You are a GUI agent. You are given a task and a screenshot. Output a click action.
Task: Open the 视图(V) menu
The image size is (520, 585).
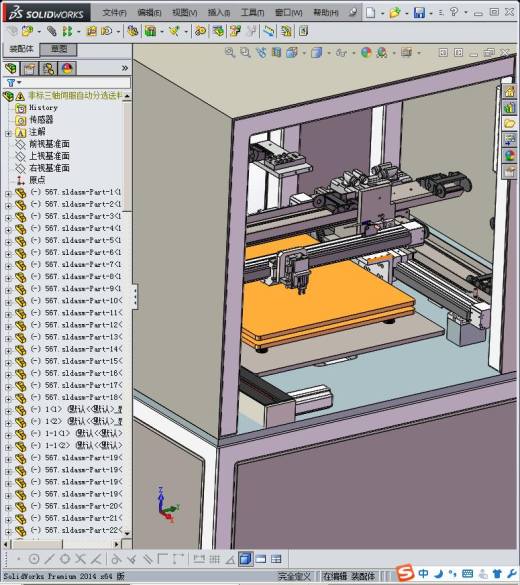pyautogui.click(x=185, y=13)
